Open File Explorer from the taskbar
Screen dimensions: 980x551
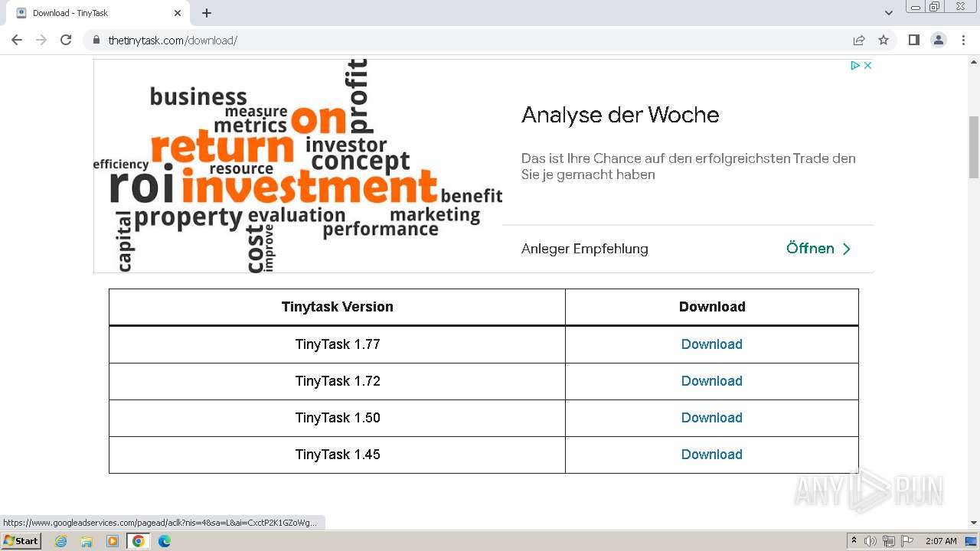(x=87, y=541)
